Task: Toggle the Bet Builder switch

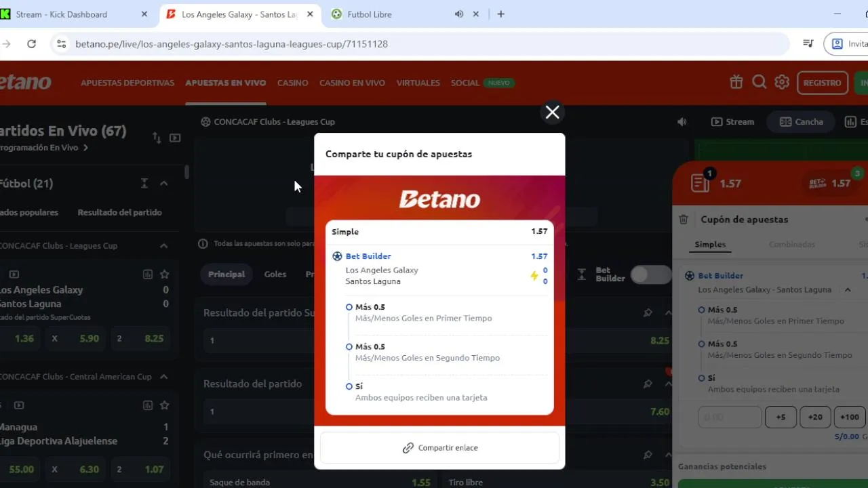Action: 650,274
